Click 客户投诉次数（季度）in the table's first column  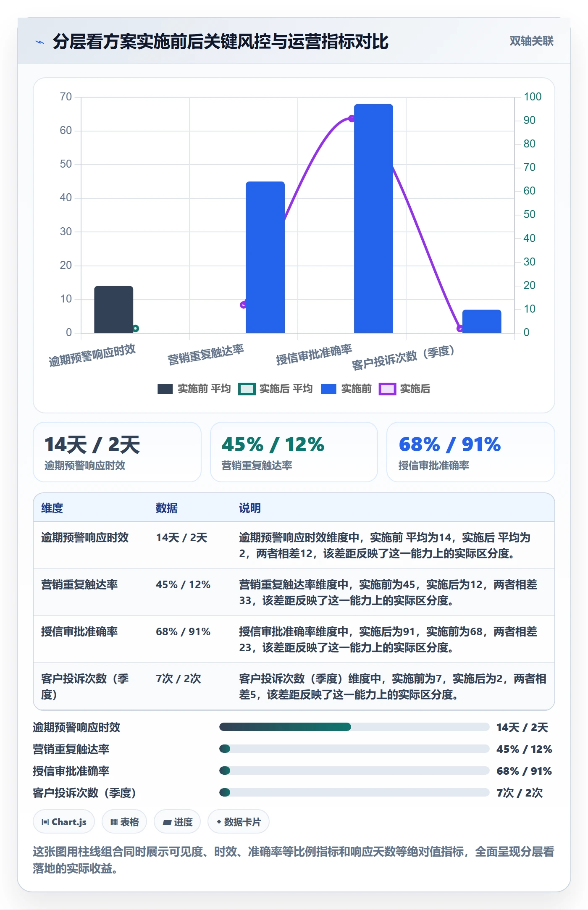(85, 686)
